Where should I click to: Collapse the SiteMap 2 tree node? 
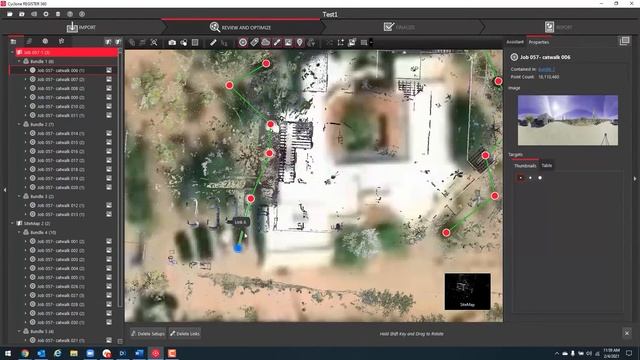pos(12,223)
